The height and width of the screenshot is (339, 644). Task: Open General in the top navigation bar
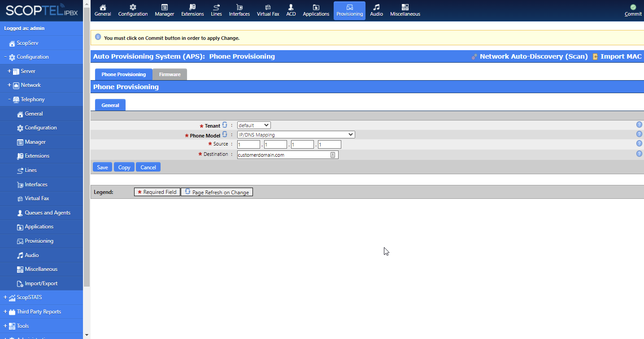[x=103, y=11]
